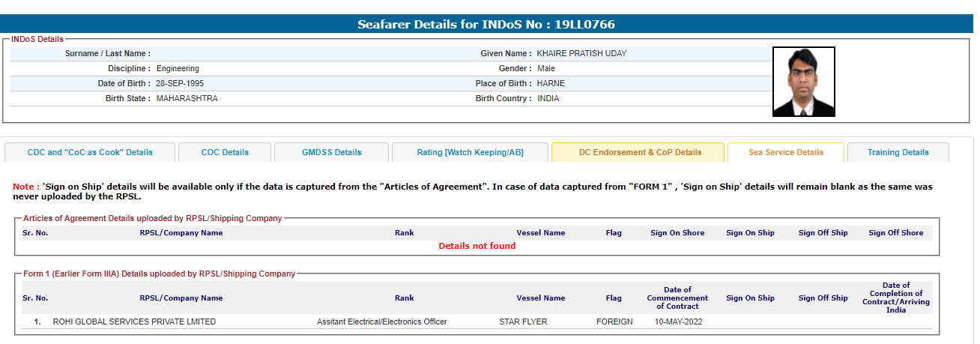Click ROHI GLOBAL SERVICES PRIVATE LMITED entry
Screen dimensions: 980x344
click(x=134, y=322)
